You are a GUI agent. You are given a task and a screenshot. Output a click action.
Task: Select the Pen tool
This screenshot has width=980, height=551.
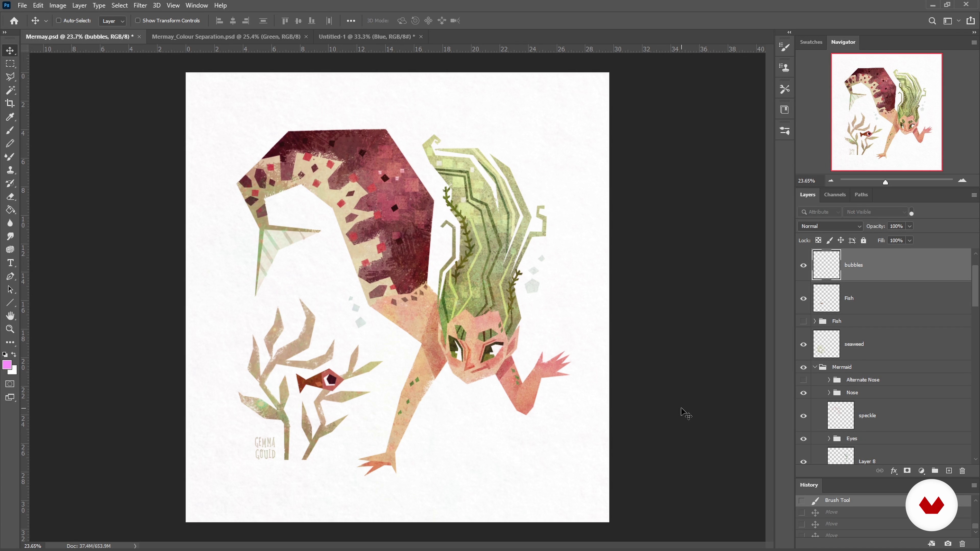click(x=10, y=277)
